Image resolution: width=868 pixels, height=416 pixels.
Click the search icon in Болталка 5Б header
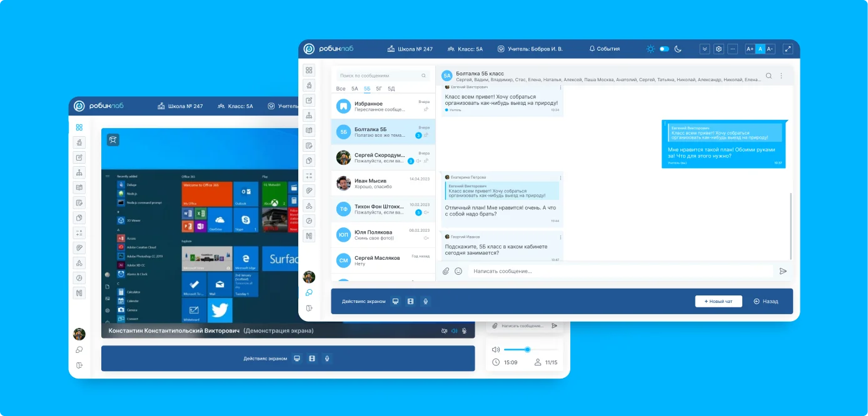769,76
